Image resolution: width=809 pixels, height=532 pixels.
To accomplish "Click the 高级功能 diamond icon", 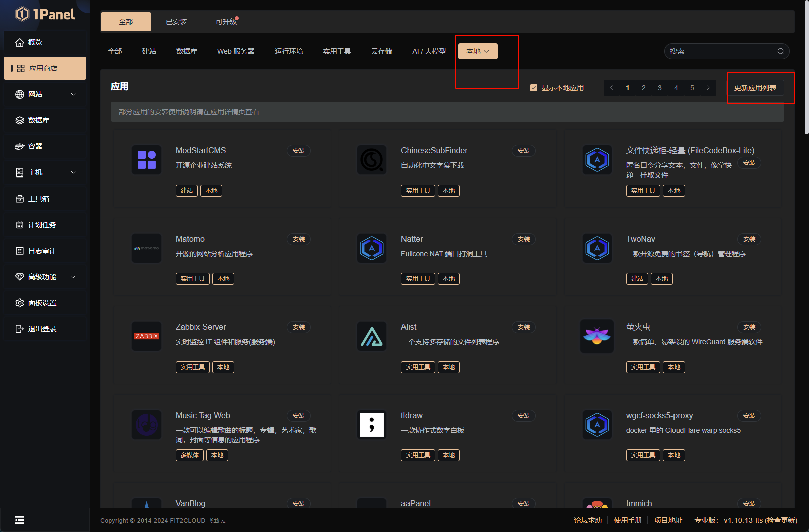I will [x=20, y=277].
